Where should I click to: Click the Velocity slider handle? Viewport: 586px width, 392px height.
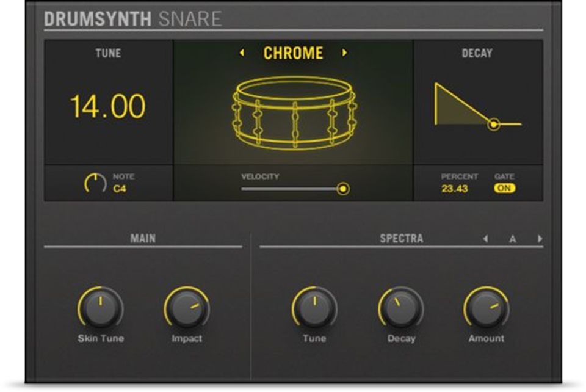coord(344,189)
